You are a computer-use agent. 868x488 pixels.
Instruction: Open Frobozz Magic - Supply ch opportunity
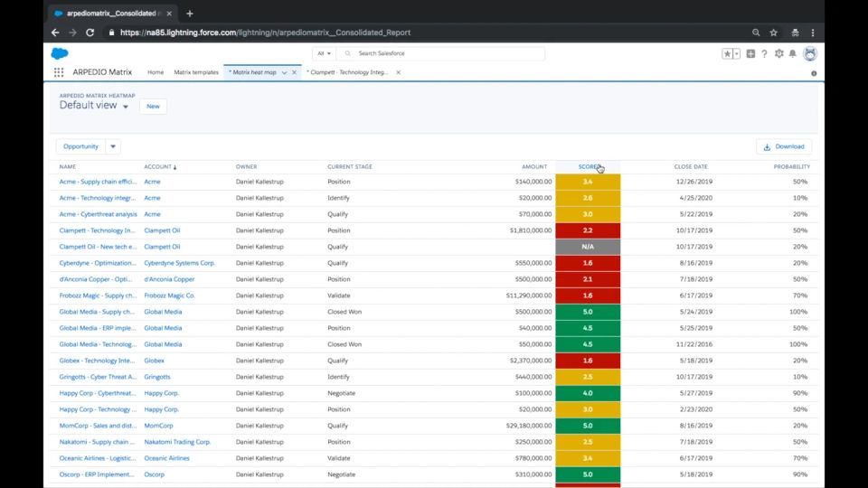[98, 296]
